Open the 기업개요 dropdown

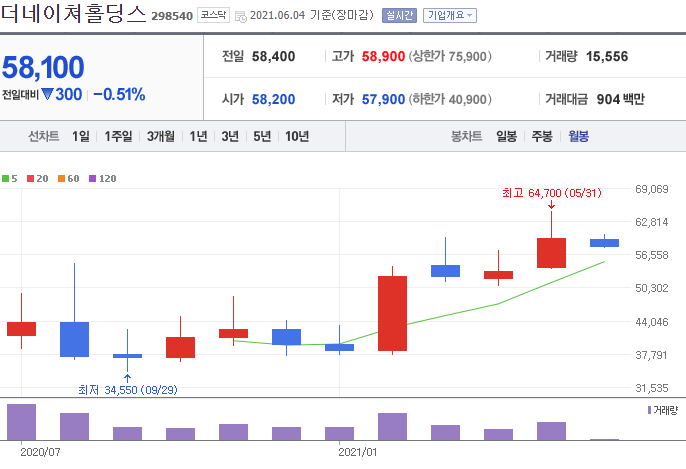450,16
